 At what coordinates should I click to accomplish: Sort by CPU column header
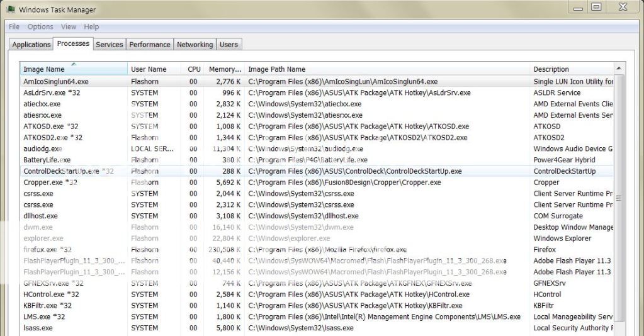click(193, 69)
